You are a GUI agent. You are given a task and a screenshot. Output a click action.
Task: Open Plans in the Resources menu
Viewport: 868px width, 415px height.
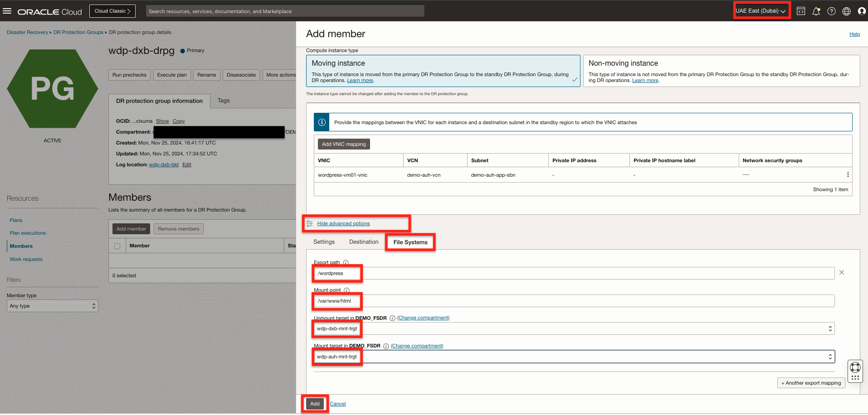16,220
